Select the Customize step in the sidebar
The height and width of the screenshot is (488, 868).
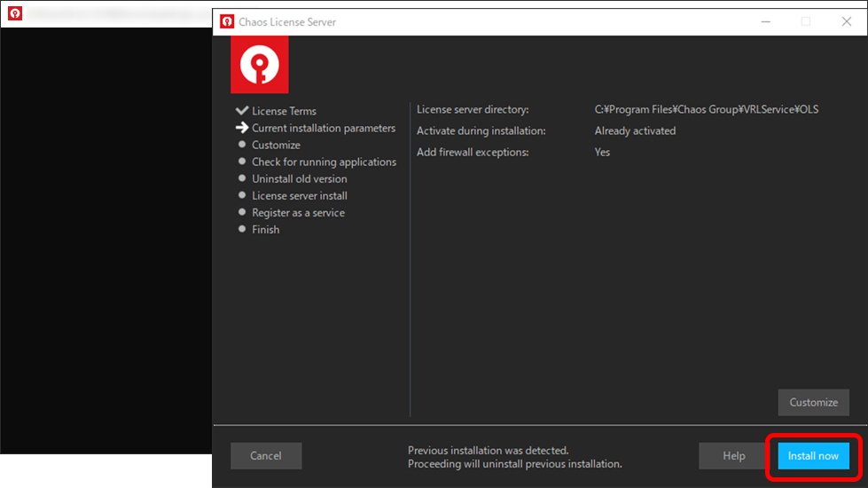(276, 146)
